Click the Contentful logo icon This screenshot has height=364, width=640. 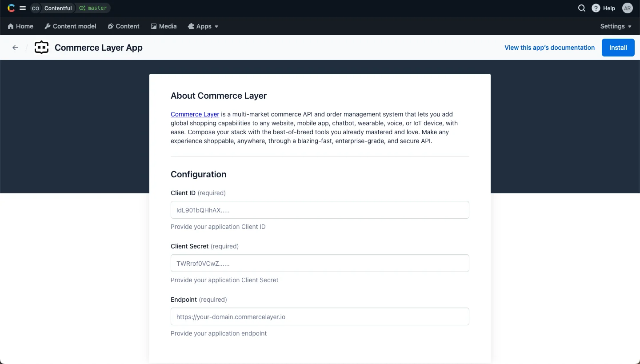[11, 8]
